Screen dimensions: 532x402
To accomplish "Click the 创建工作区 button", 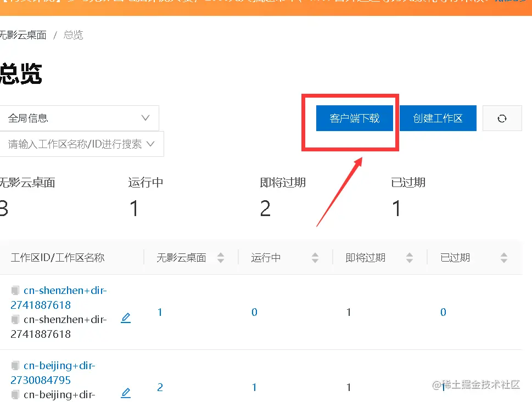I will pyautogui.click(x=438, y=118).
